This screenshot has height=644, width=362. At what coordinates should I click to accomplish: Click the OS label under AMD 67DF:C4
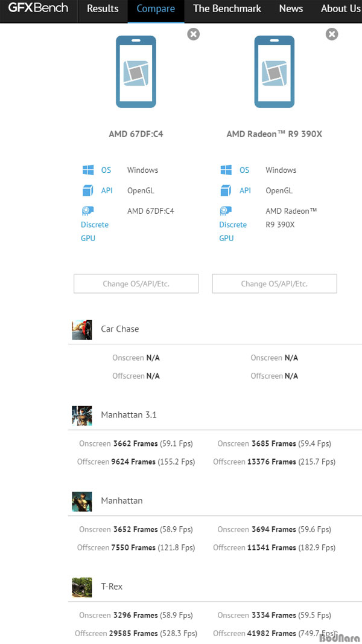click(x=106, y=170)
